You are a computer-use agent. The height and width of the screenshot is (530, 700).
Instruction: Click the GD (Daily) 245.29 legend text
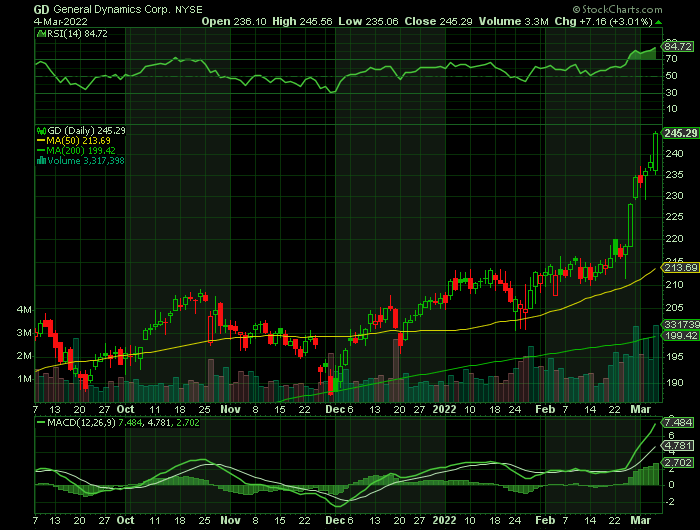tap(87, 131)
